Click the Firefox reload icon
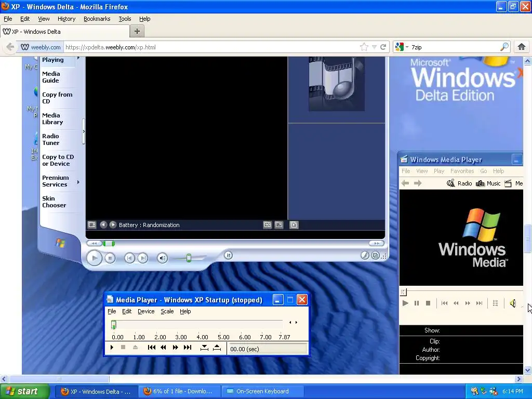 [x=383, y=47]
